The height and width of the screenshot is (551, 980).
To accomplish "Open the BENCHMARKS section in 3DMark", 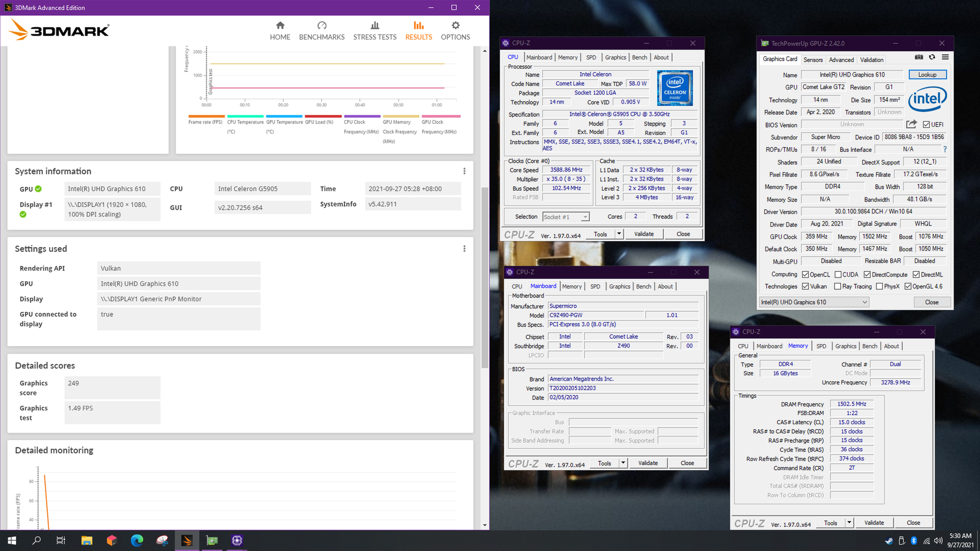I will pos(322,31).
